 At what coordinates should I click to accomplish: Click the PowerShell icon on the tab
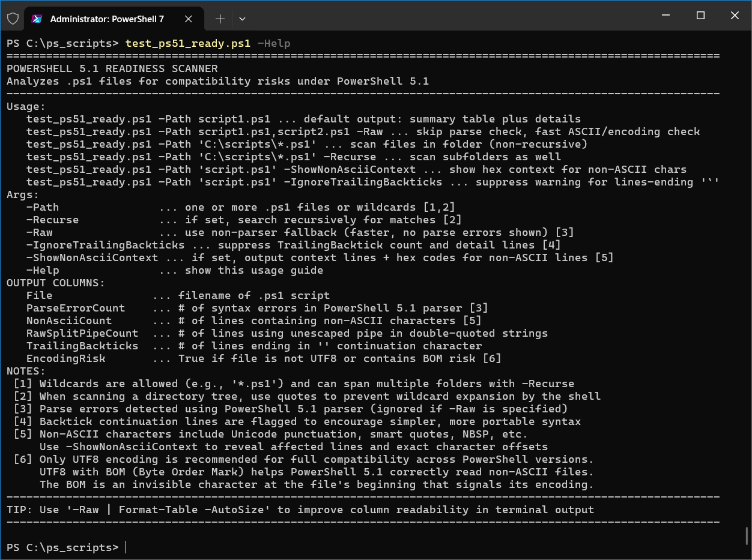pyautogui.click(x=37, y=19)
